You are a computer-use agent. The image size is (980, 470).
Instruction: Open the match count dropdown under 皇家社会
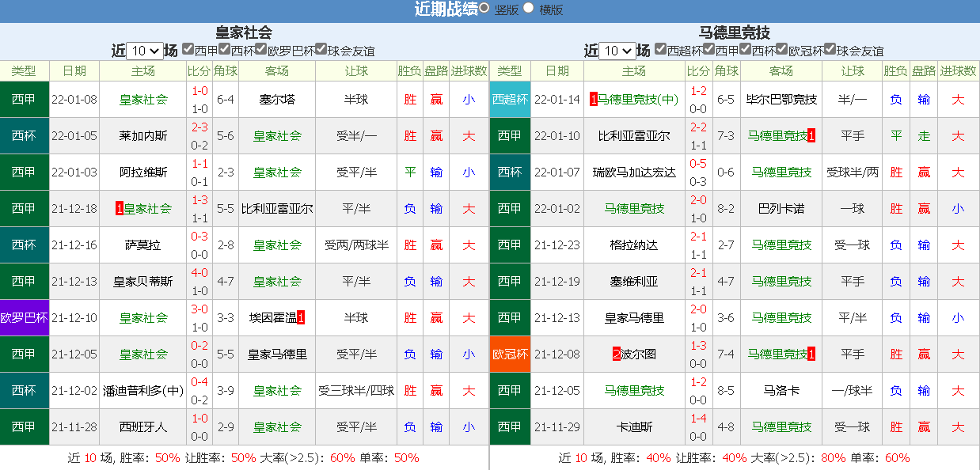click(144, 51)
